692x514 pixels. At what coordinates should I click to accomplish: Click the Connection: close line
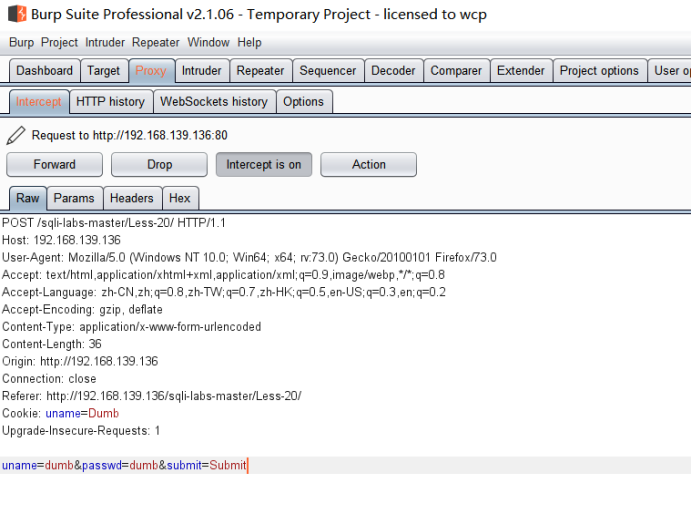(49, 379)
